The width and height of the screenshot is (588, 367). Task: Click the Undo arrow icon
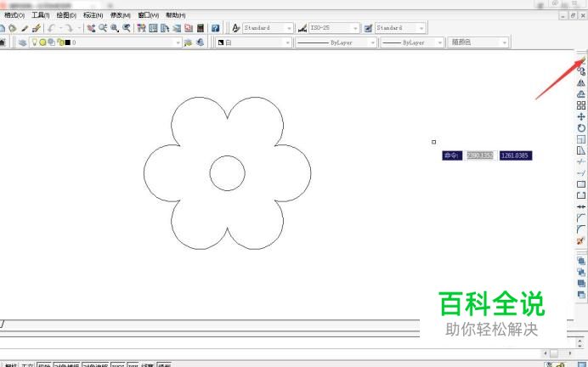coord(51,28)
